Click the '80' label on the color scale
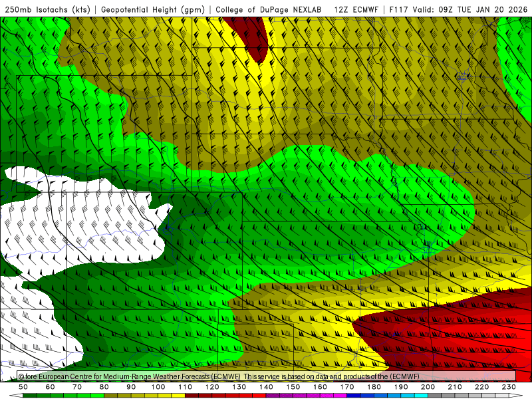This screenshot has width=532, height=399. click(x=104, y=387)
